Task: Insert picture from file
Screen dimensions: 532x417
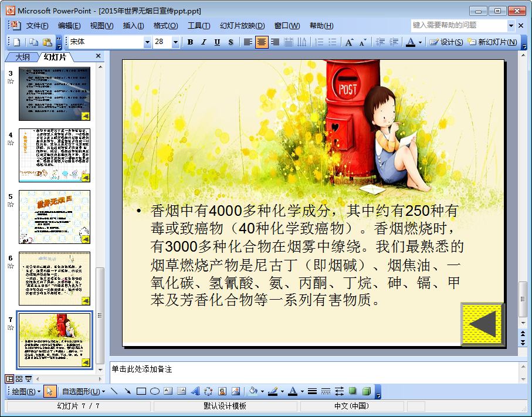Action: [236, 392]
